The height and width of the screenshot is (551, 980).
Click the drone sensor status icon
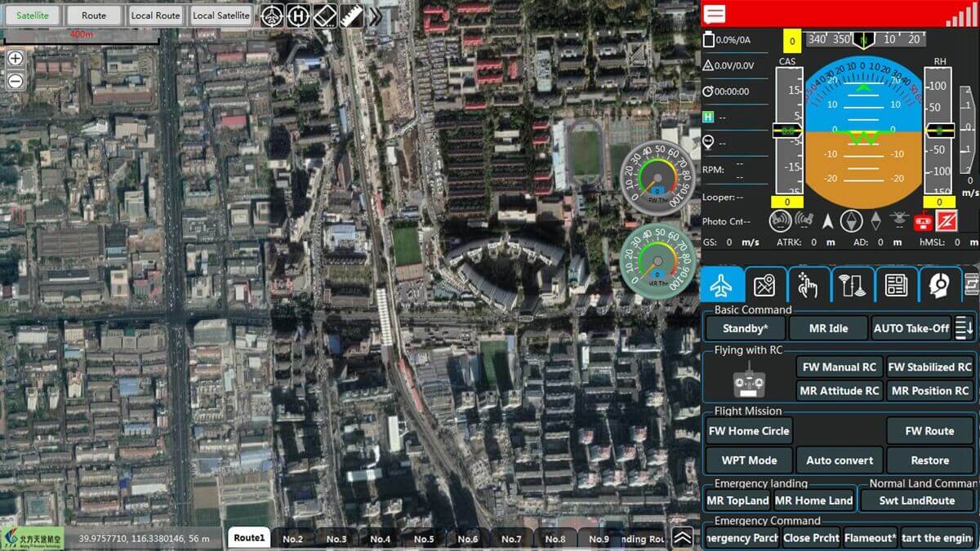pos(899,220)
